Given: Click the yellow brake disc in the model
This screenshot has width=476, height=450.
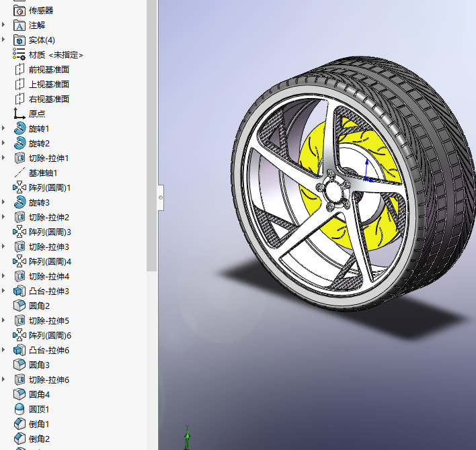Looking at the screenshot, I should tap(313, 153).
